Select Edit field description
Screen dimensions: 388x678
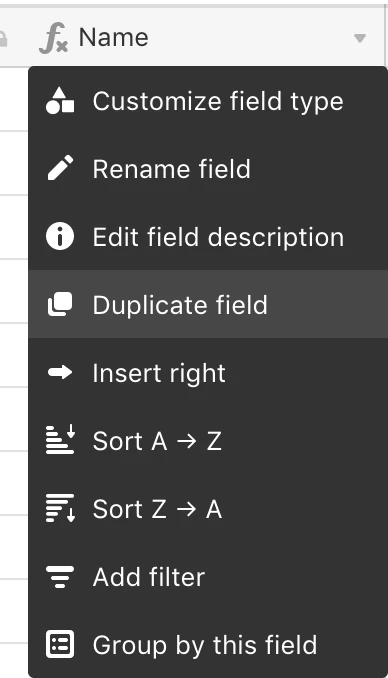208,236
